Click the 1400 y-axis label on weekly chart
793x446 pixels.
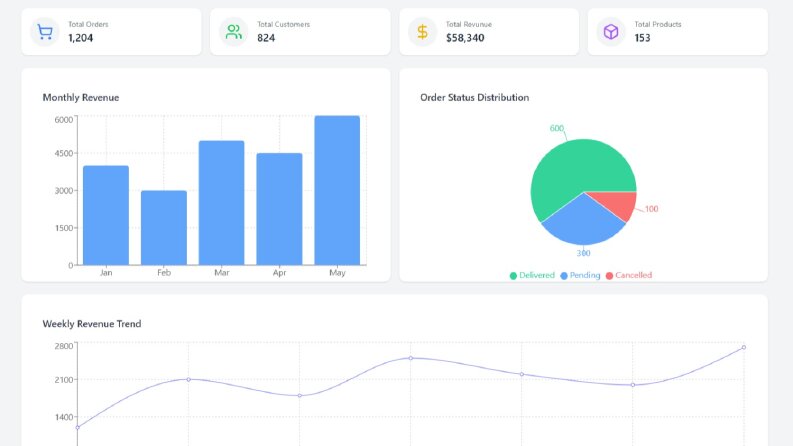point(64,417)
